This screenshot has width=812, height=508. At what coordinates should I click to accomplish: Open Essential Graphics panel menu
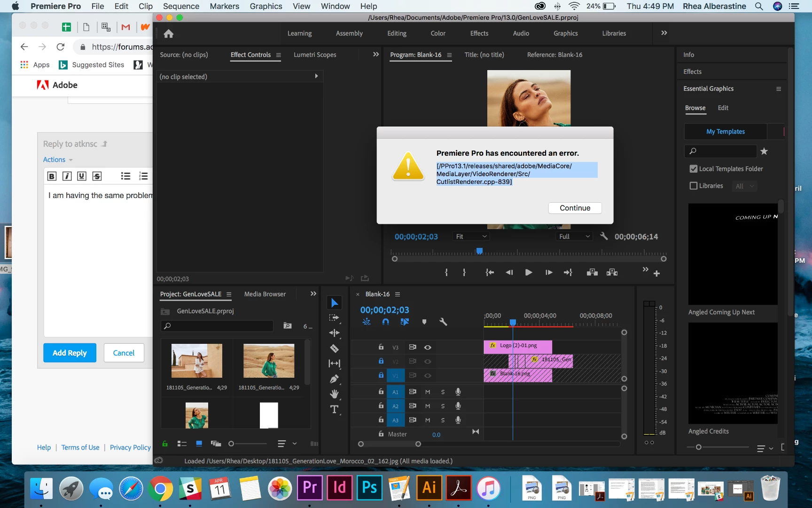(x=779, y=89)
